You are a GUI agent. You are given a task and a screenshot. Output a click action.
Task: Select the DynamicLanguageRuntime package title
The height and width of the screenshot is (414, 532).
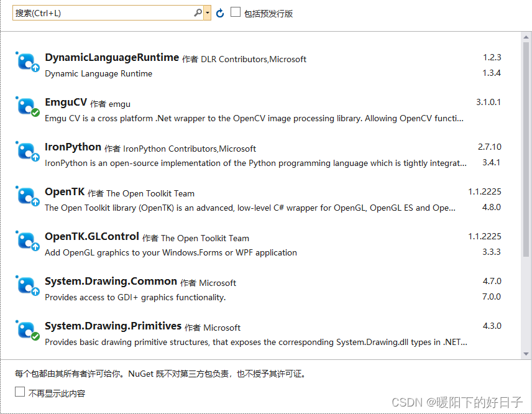(112, 58)
